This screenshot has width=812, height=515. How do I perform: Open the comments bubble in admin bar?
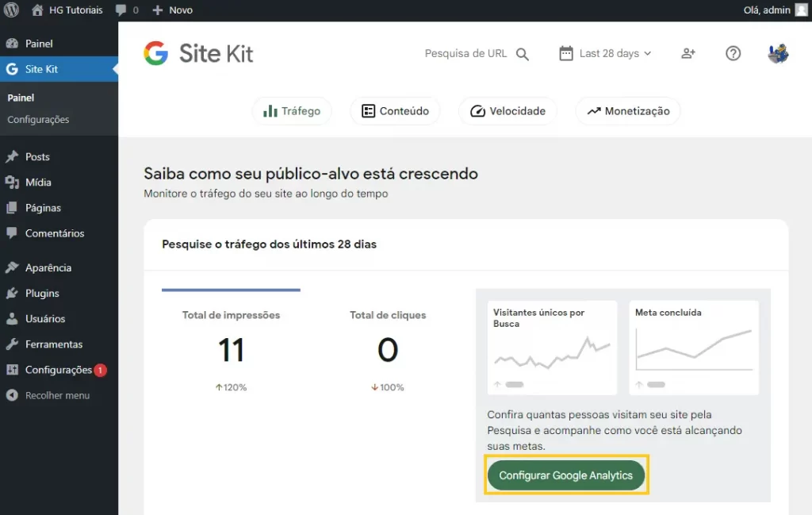point(121,10)
